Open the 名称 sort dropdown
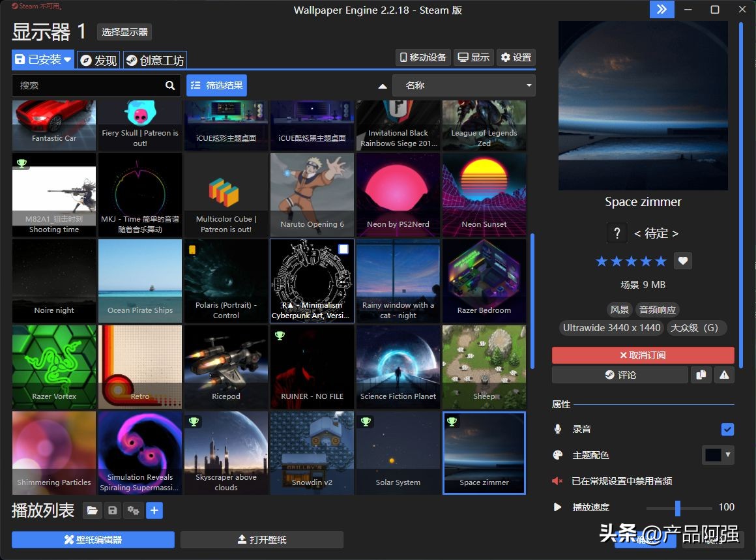The width and height of the screenshot is (756, 560). (x=463, y=85)
